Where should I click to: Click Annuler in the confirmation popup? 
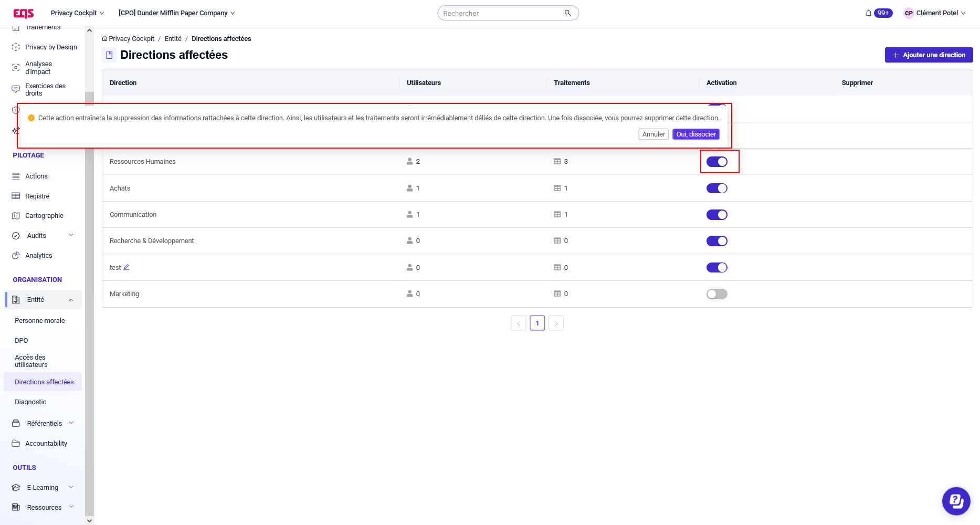(654, 134)
